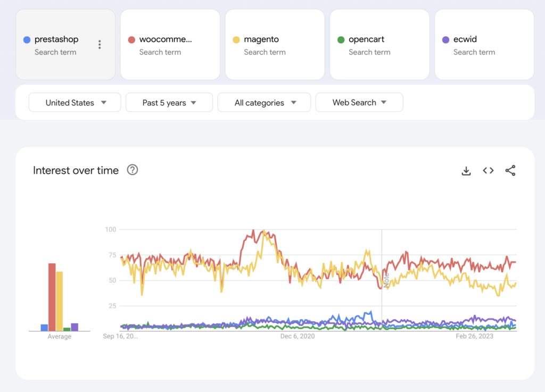Click the Note marker on the chart
Image resolution: width=545 pixels, height=392 pixels.
coord(386,280)
